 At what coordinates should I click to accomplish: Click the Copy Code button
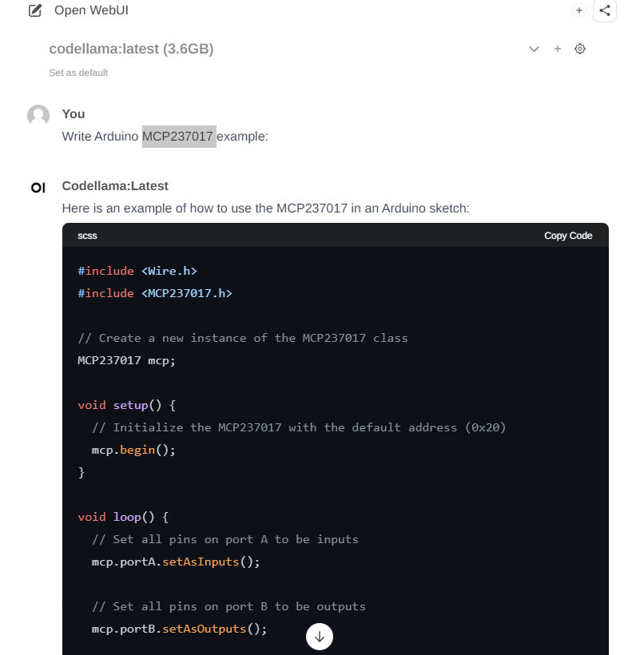(x=568, y=236)
